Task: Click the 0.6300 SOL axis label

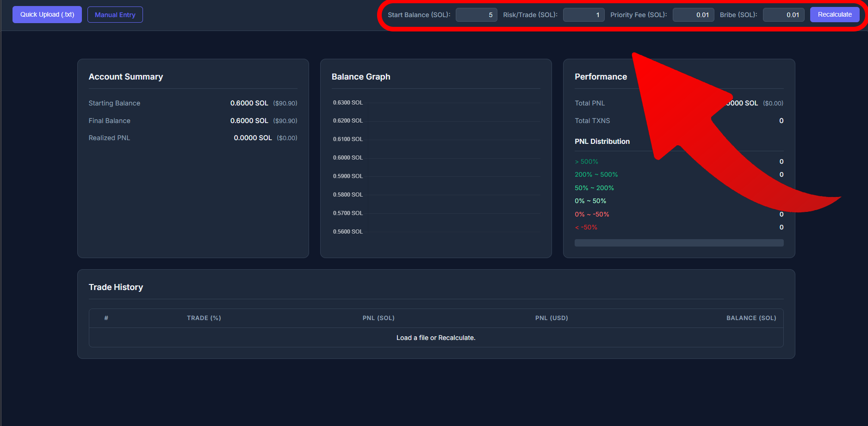Action: pyautogui.click(x=348, y=103)
